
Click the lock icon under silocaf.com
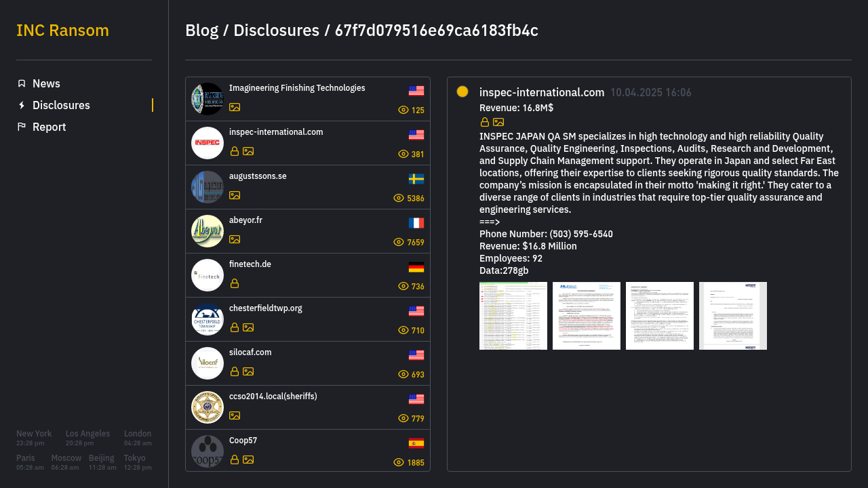pos(235,371)
